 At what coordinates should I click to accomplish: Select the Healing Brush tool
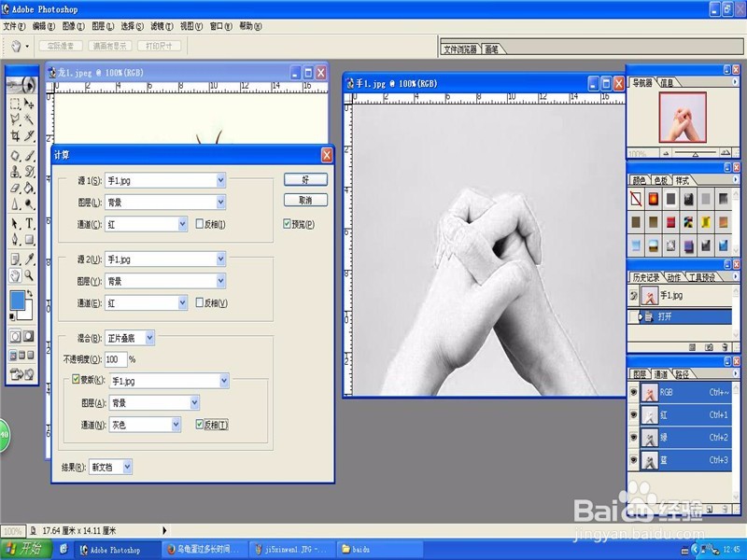(x=15, y=156)
